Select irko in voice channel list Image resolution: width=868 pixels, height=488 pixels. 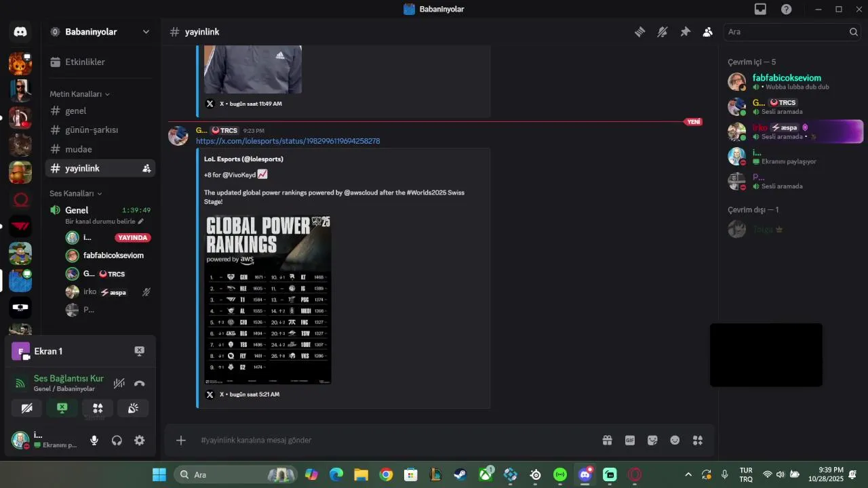click(108, 292)
